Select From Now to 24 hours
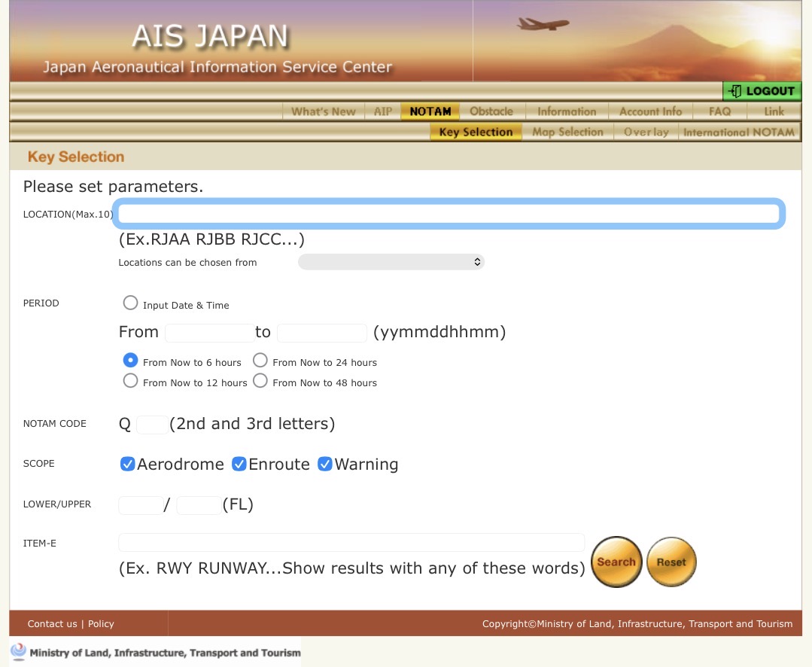 click(x=260, y=360)
